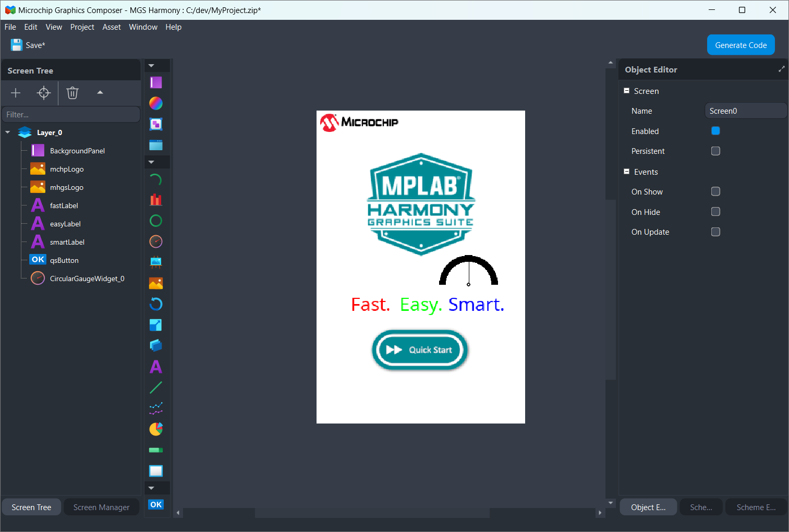
Task: Select the blue scale-arrow widget tool
Action: tap(156, 325)
